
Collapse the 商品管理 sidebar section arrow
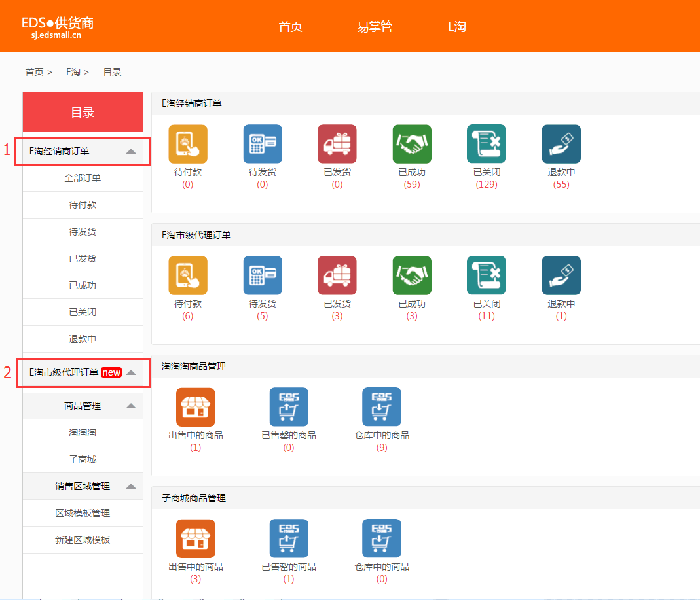pyautogui.click(x=131, y=406)
